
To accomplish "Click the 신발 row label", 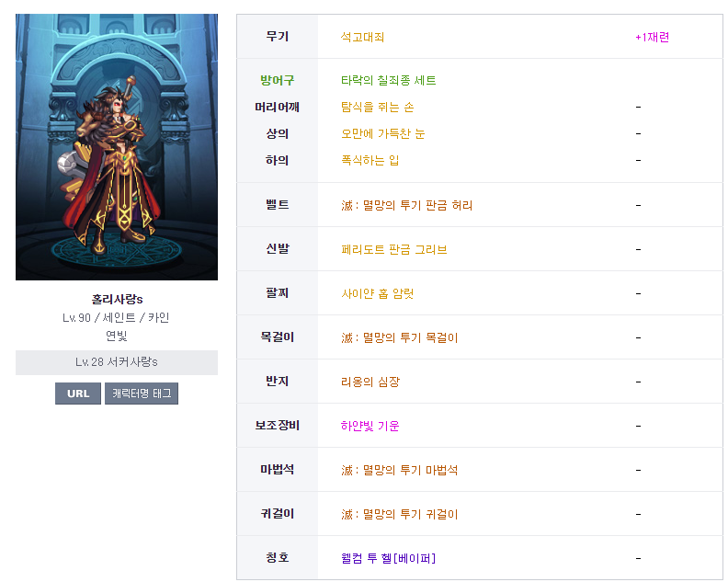I will 278,248.
